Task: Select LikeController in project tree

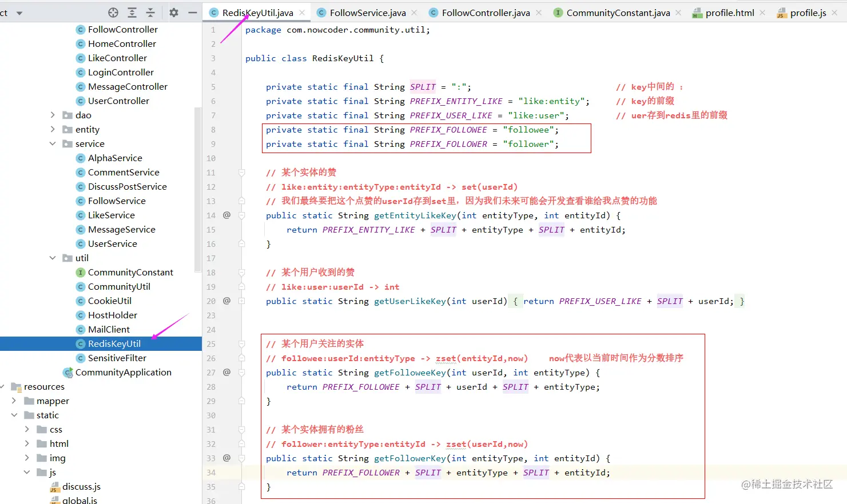Action: coord(117,58)
